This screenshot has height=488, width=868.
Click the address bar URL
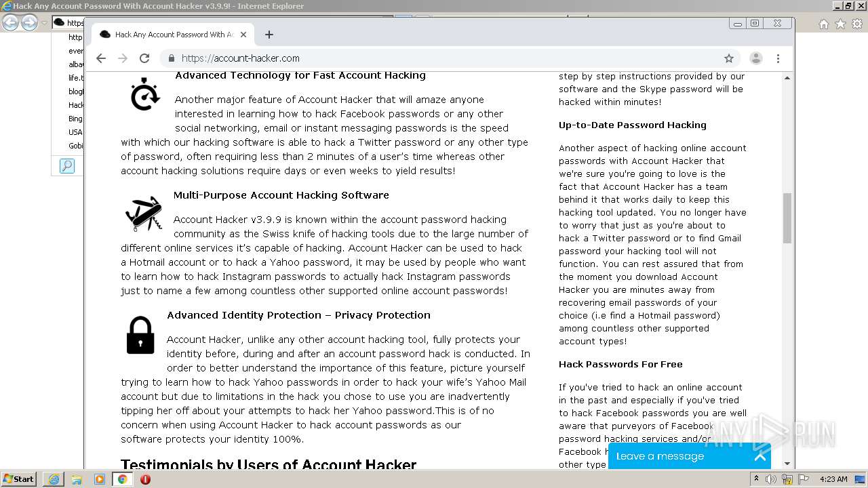[x=241, y=58]
